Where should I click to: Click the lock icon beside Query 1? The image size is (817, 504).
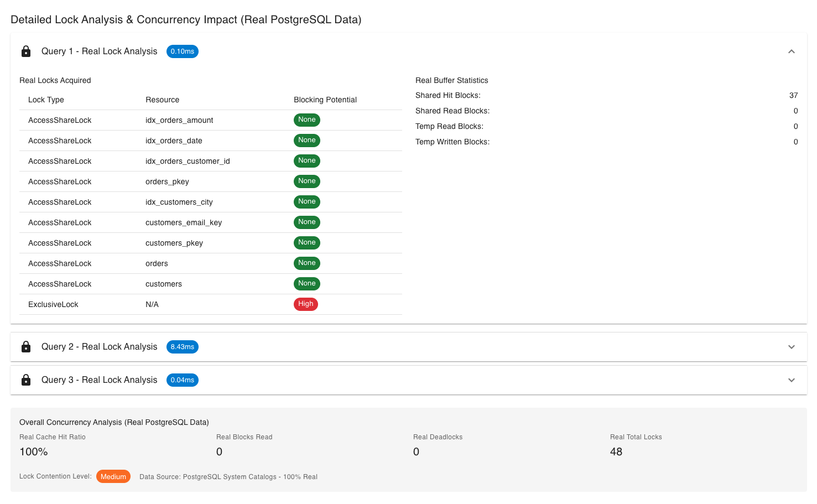26,51
